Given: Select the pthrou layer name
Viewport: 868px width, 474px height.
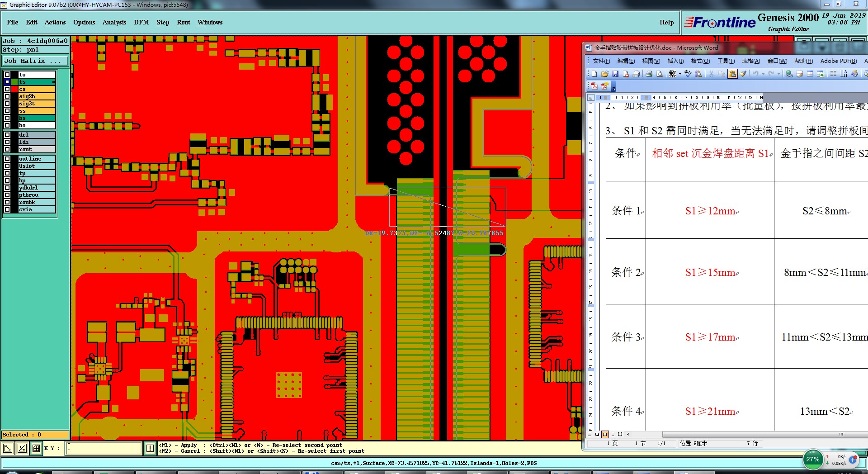Looking at the screenshot, I should [x=37, y=195].
